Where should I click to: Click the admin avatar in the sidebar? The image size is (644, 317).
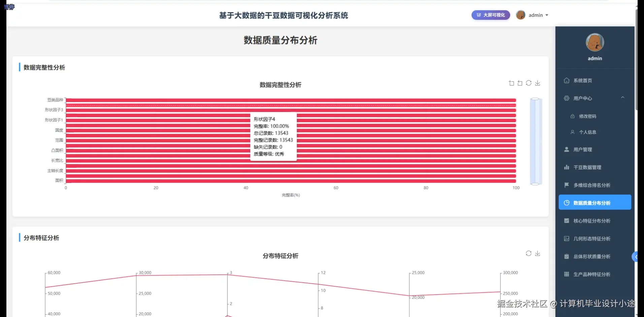594,42
